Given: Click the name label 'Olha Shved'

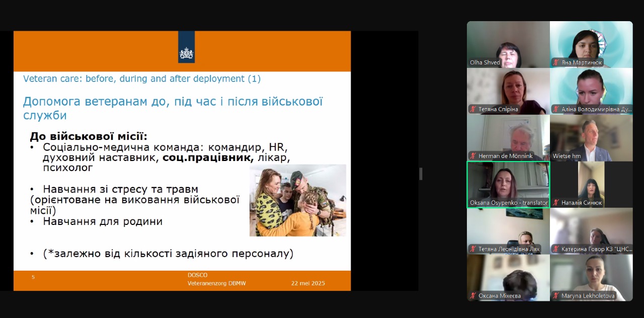Looking at the screenshot, I should 485,63.
